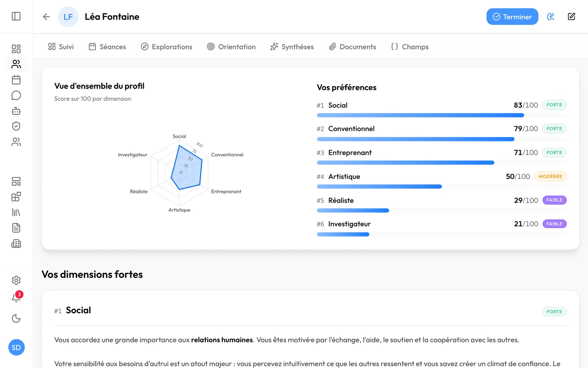Open the document file icon in sidebar

[x=16, y=228]
